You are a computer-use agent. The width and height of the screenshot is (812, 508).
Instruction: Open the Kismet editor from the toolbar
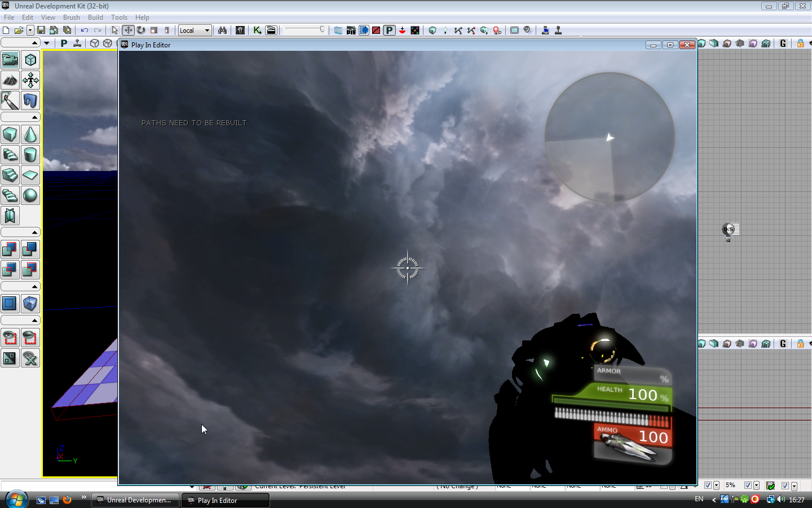[x=257, y=30]
